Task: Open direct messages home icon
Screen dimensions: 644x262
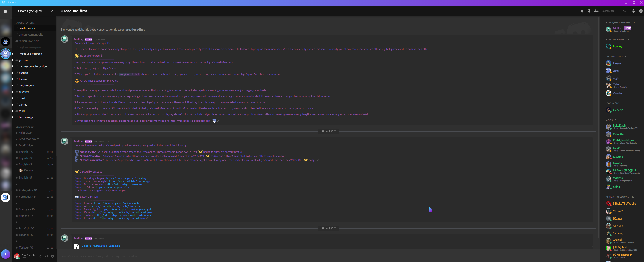Action: point(5,12)
